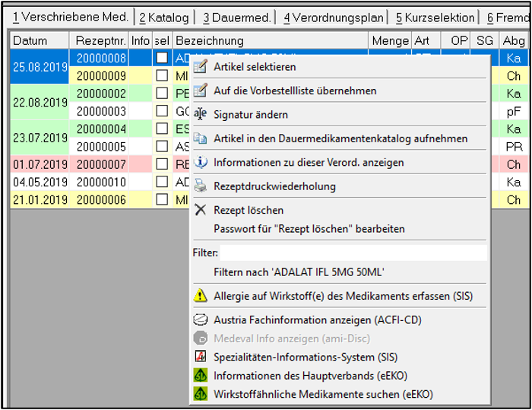Click the blue info icon for Verordnung
Screen dimensions: 532x410
200,162
